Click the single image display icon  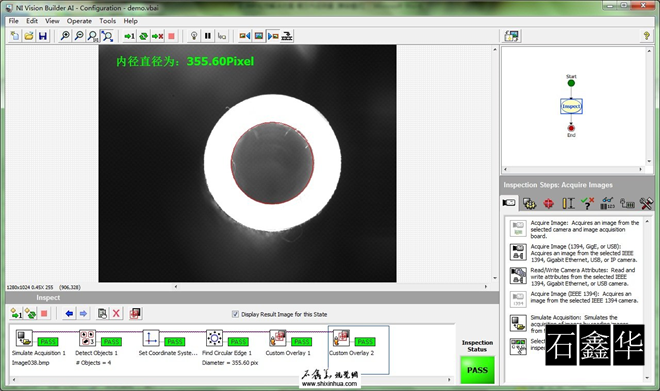pyautogui.click(x=259, y=36)
